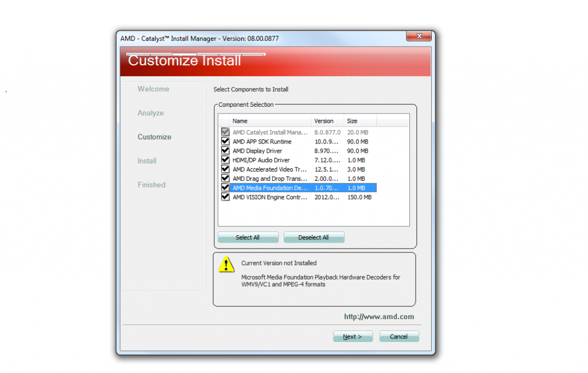Select the AMD Accelerated Video Tr... row
The height and width of the screenshot is (373, 588).
pos(299,169)
